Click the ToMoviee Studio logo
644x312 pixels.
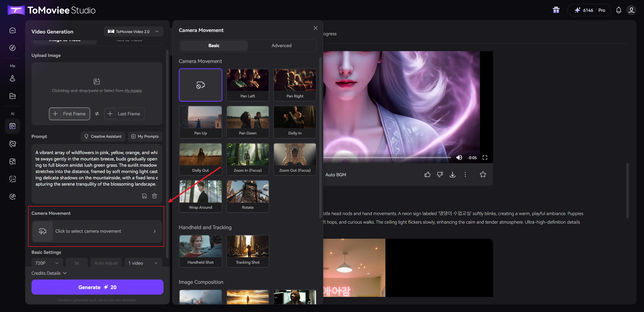pyautogui.click(x=51, y=10)
